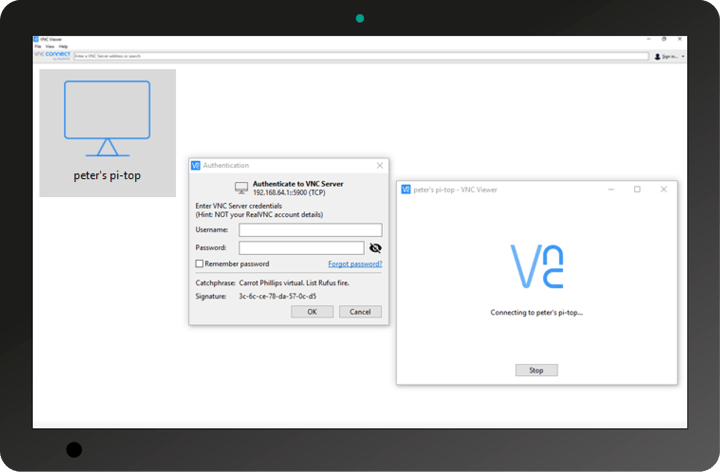720x472 pixels.
Task: Focus the VNC Server address search bar
Action: [361, 56]
